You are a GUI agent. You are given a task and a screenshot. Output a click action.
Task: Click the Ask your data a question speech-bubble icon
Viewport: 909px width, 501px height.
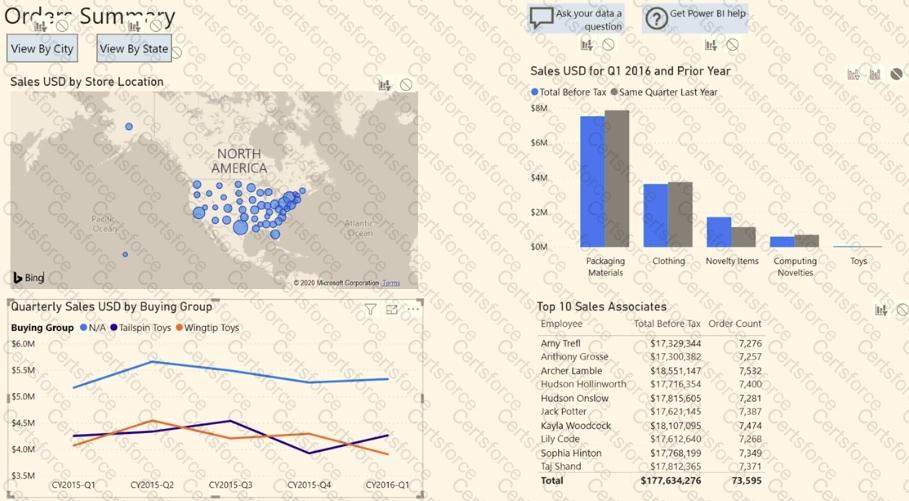coord(541,19)
